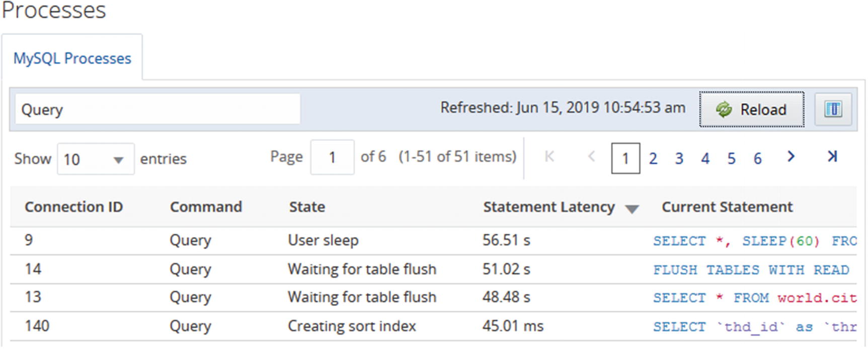The height and width of the screenshot is (349, 868).
Task: Go to page 5
Action: 732,159
